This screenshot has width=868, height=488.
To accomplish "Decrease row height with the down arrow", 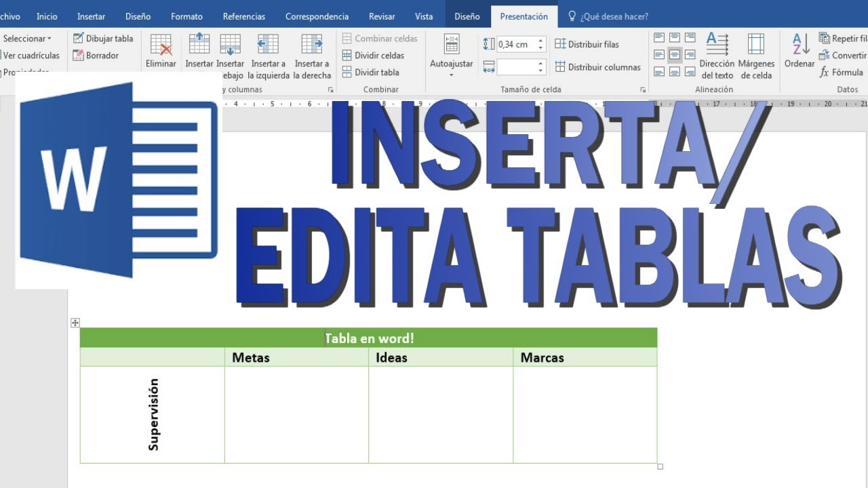I will (x=540, y=49).
